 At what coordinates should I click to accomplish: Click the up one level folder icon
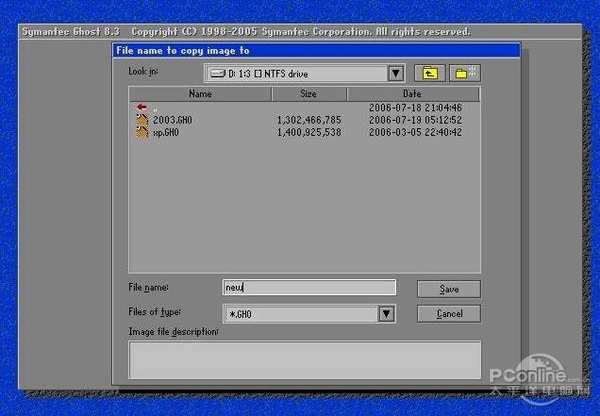point(430,73)
